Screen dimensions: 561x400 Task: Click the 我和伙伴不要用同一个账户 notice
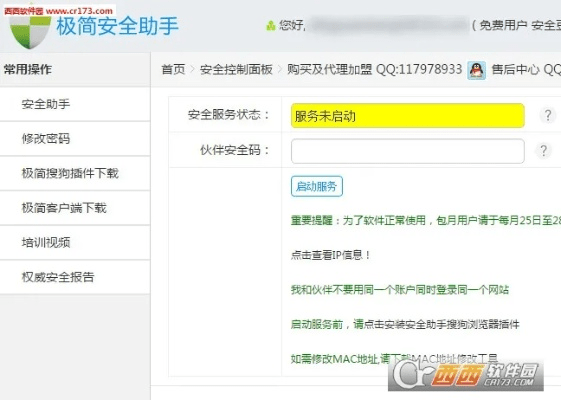click(400, 290)
